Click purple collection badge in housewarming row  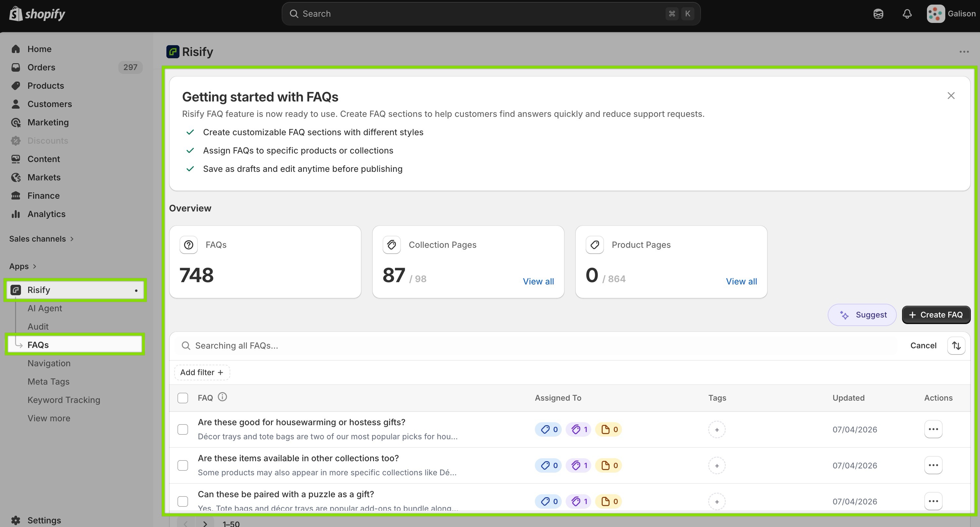578,429
